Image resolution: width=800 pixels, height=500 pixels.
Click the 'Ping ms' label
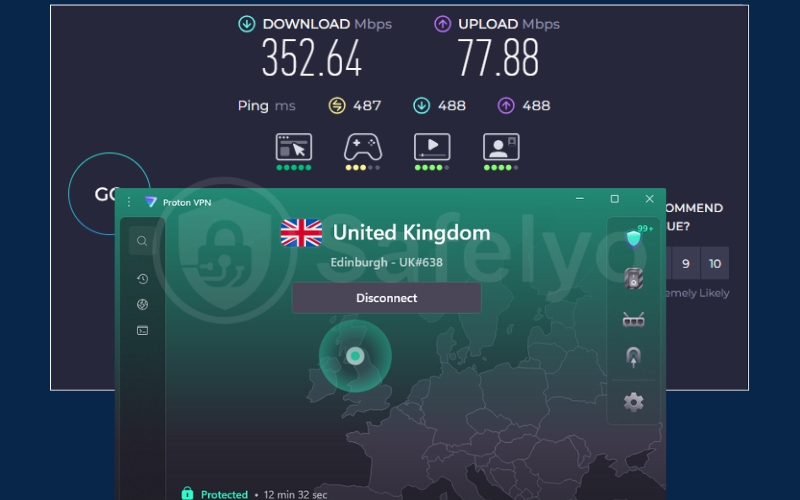tap(266, 106)
